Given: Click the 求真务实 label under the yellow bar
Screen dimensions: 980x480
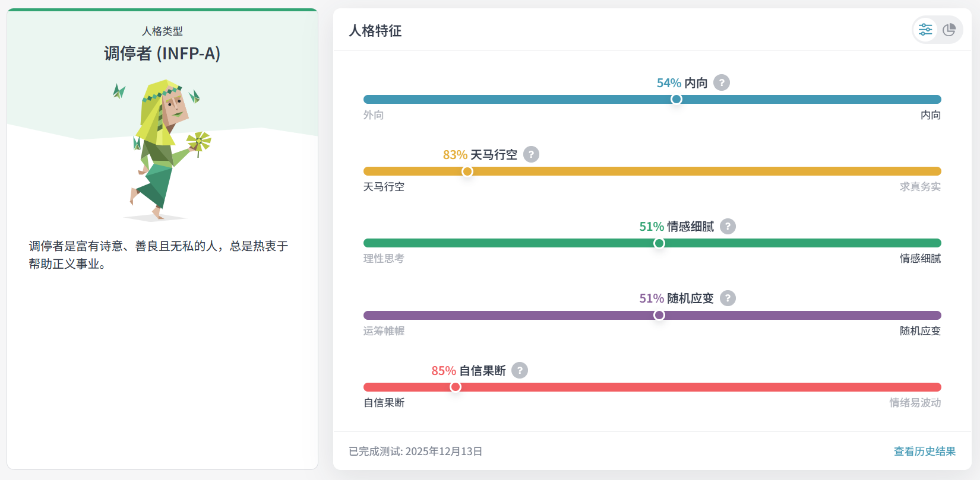Looking at the screenshot, I should 920,187.
